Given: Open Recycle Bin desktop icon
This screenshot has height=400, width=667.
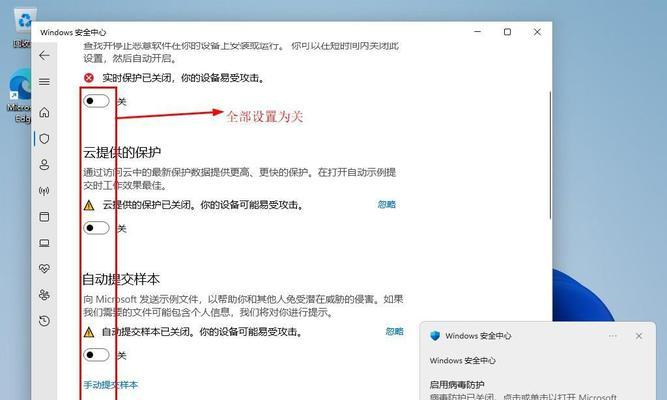Looking at the screenshot, I should pos(23,26).
